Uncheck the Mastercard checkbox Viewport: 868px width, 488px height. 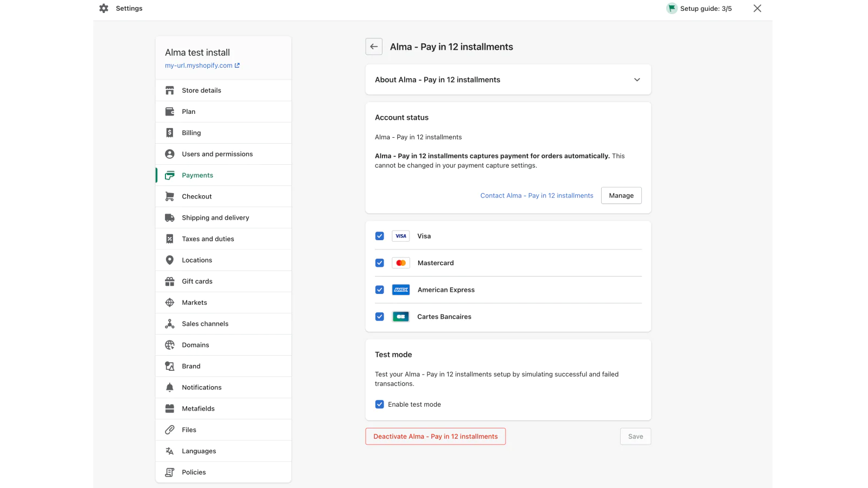(380, 263)
